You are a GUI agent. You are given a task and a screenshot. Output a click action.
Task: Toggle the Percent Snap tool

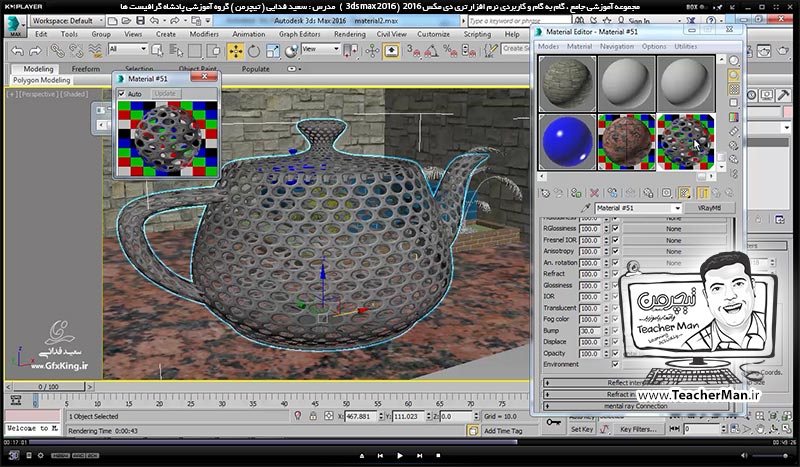coord(450,51)
